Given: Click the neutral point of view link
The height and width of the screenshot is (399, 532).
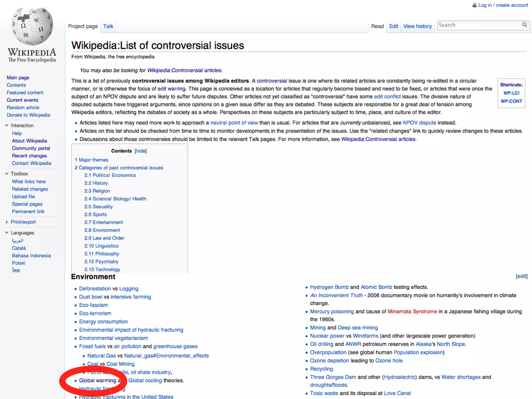Looking at the screenshot, I should (234, 123).
